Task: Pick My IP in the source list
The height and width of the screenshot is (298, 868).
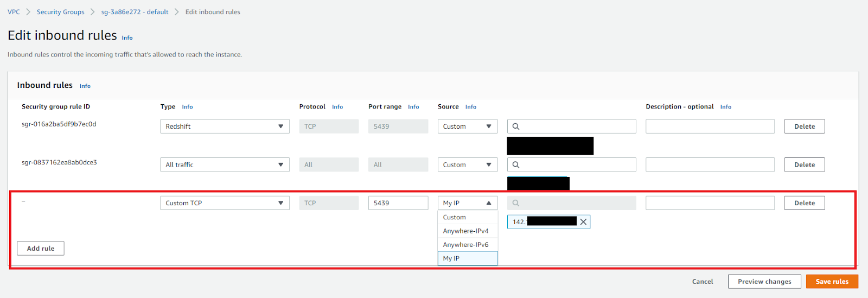Action: coord(451,258)
